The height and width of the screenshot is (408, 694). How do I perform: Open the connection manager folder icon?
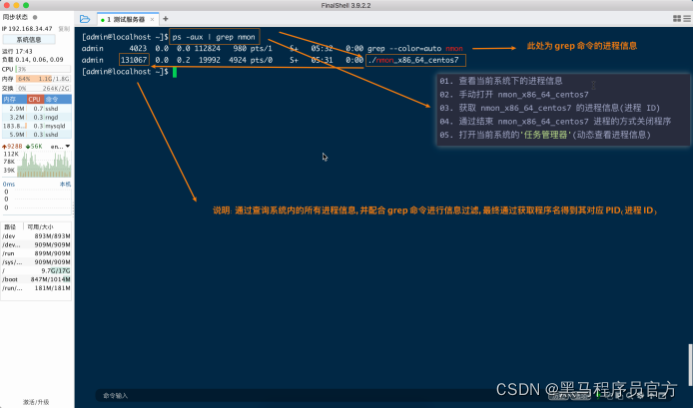point(85,19)
